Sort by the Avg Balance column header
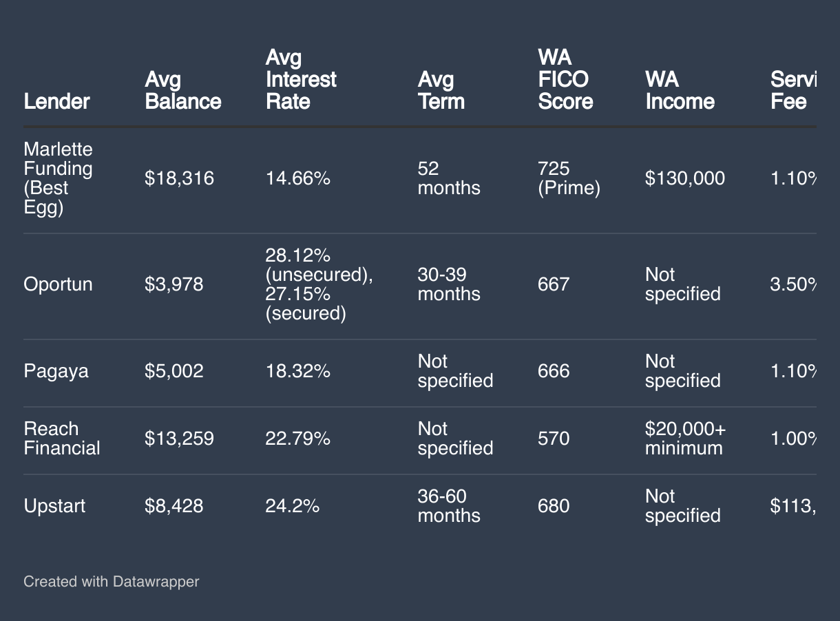Viewport: 840px width, 621px height. pos(182,91)
